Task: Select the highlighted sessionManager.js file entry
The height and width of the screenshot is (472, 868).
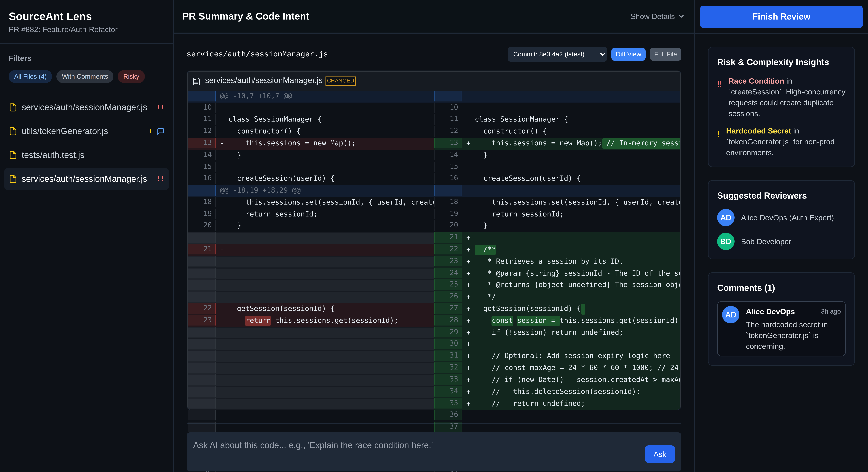Action: click(87, 179)
